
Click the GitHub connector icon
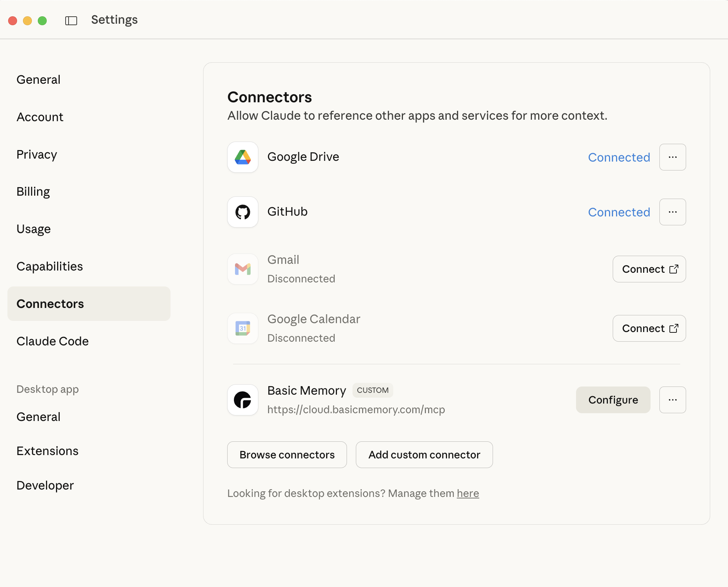pos(242,212)
